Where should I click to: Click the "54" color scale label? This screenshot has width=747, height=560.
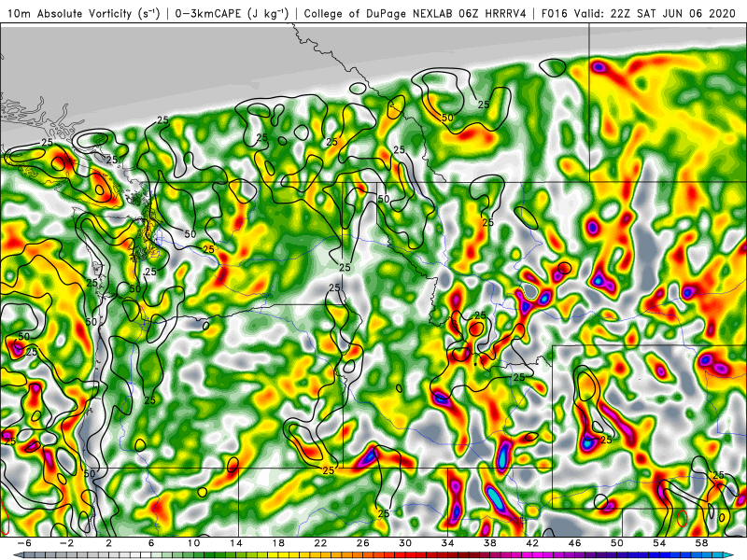pos(659,543)
